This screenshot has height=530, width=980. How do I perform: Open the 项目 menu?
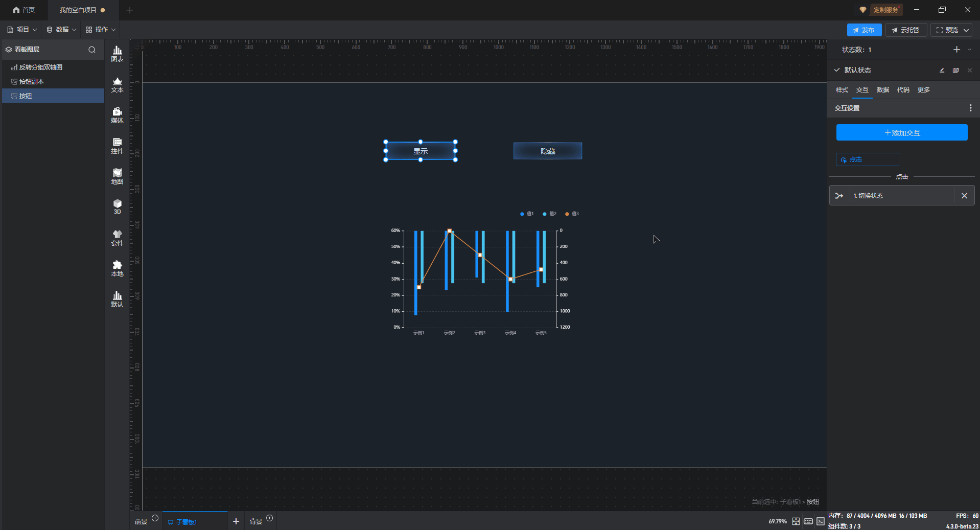(22, 30)
